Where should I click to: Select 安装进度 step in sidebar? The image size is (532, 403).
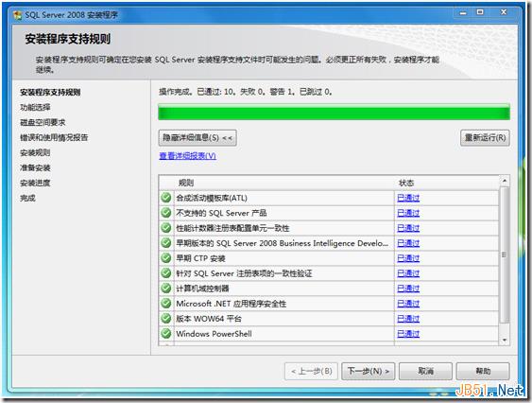click(x=35, y=183)
